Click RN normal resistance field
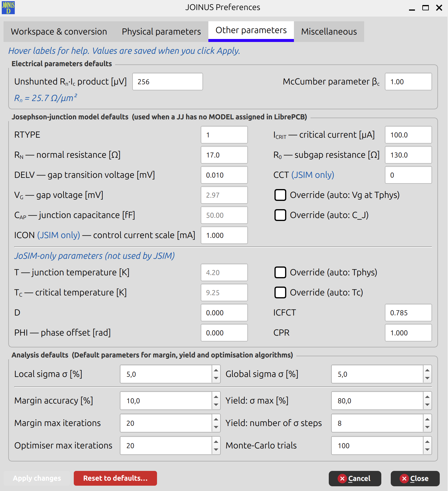 [224, 155]
